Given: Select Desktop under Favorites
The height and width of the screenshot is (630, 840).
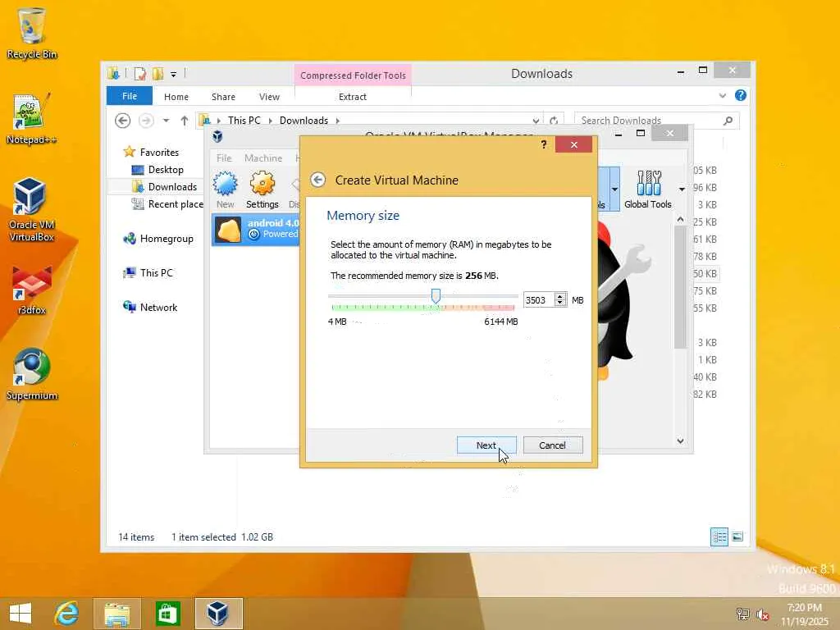Looking at the screenshot, I should [x=166, y=169].
